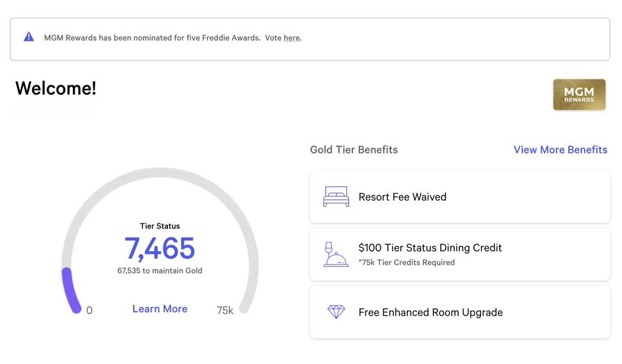The height and width of the screenshot is (364, 622).
Task: Select the $100 Tier Status Dining Credit card
Action: [x=460, y=254]
